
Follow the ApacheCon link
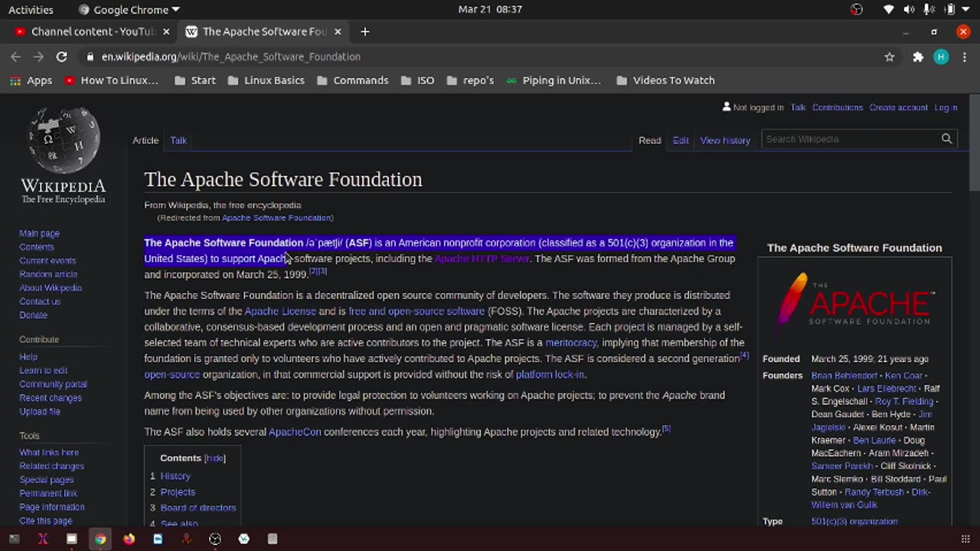(x=295, y=432)
